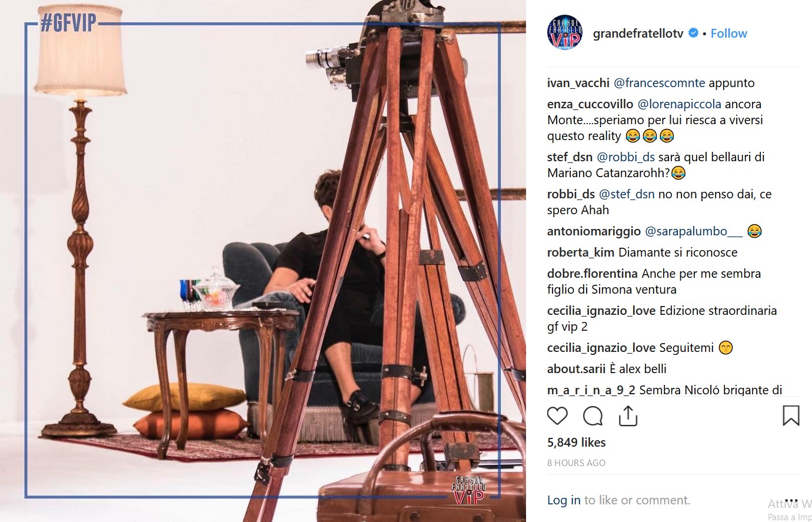Image resolution: width=812 pixels, height=522 pixels.
Task: View cecilia_ignazio_love Seguitemi comment profile
Action: pos(601,348)
